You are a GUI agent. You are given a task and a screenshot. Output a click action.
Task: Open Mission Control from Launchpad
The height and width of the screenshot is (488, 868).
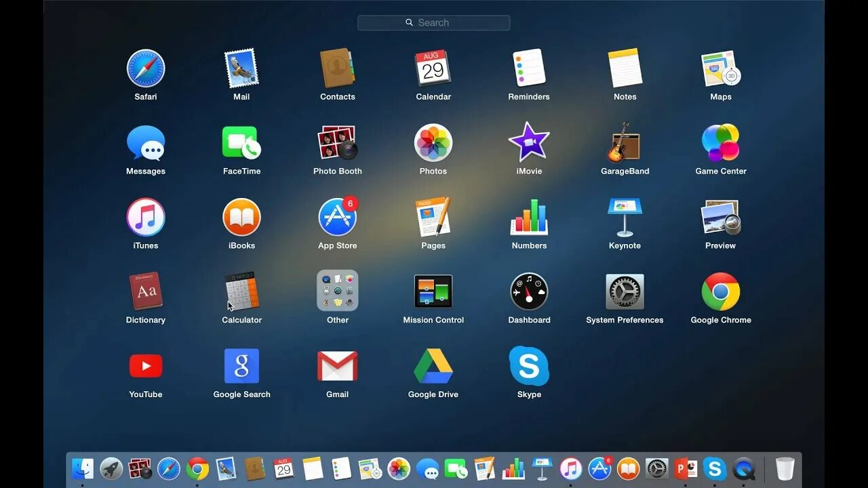tap(433, 291)
